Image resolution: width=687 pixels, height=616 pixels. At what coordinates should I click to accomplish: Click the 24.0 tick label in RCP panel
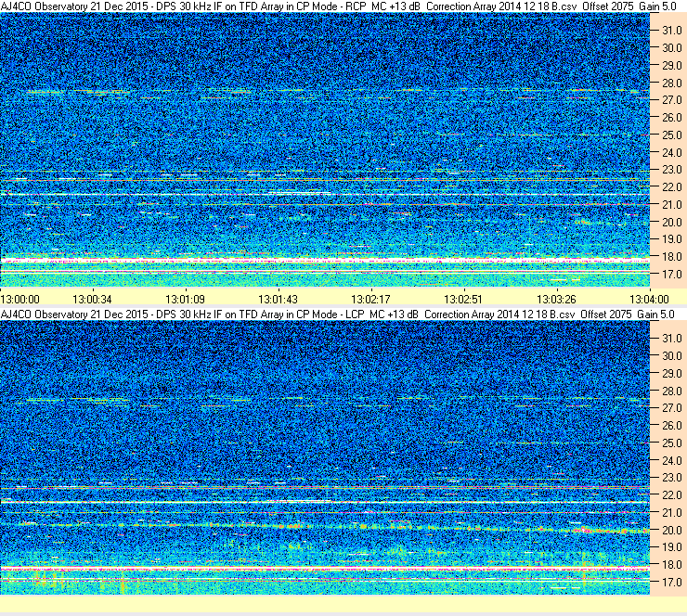671,152
